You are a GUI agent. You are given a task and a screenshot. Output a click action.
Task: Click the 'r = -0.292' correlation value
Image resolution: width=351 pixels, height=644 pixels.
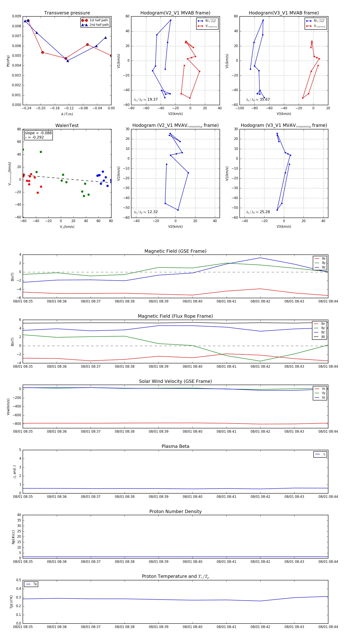(35, 137)
